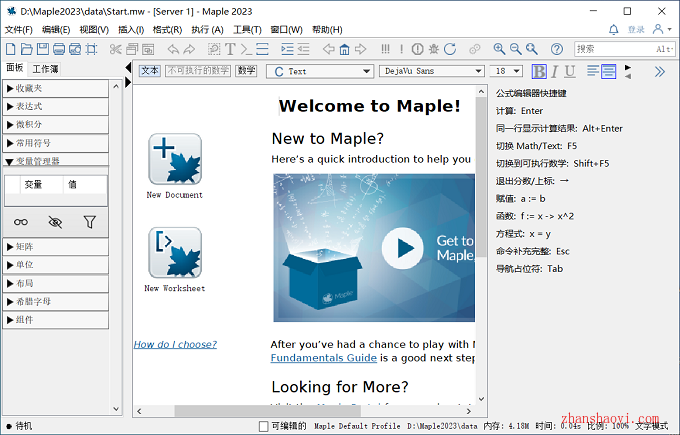680x435 pixels.
Task: Navigate back with left arrow icon
Action: click(x=329, y=49)
